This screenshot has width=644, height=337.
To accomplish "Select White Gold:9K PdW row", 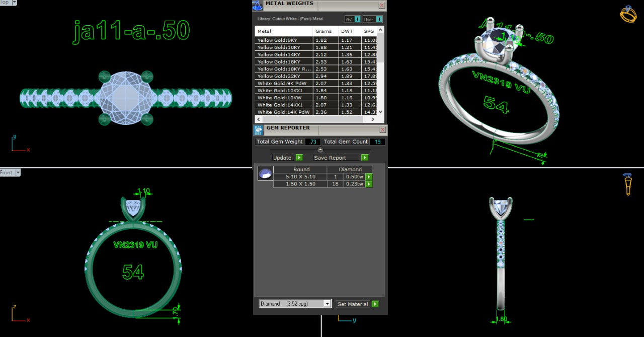I will point(315,83).
